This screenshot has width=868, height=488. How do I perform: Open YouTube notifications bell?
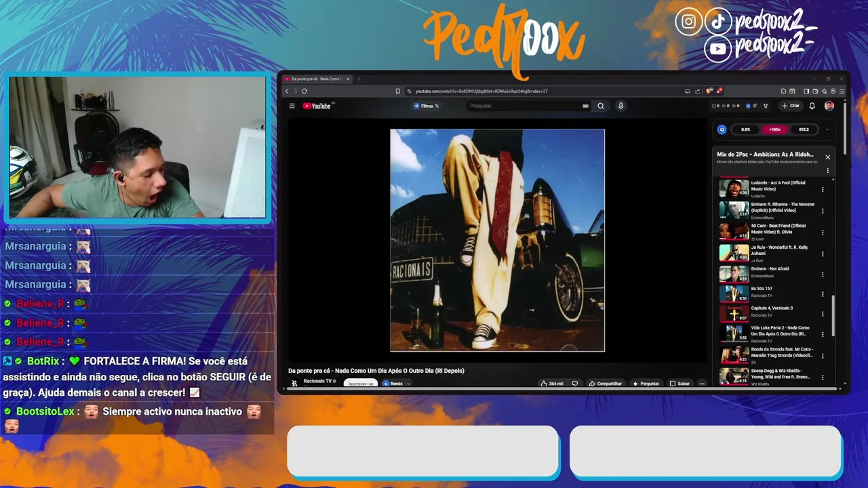click(812, 106)
